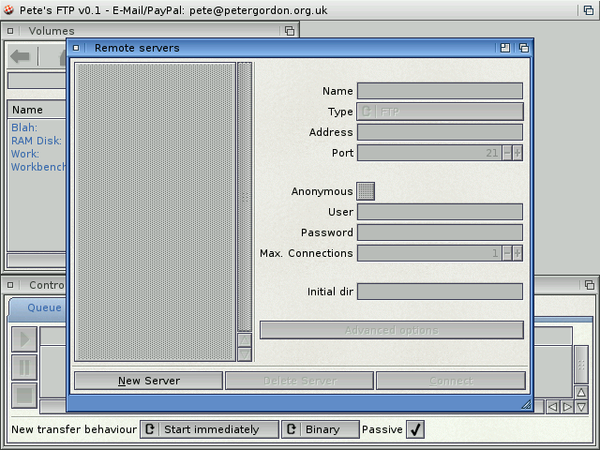Click the New Server button
The width and height of the screenshot is (600, 450).
coord(148,381)
